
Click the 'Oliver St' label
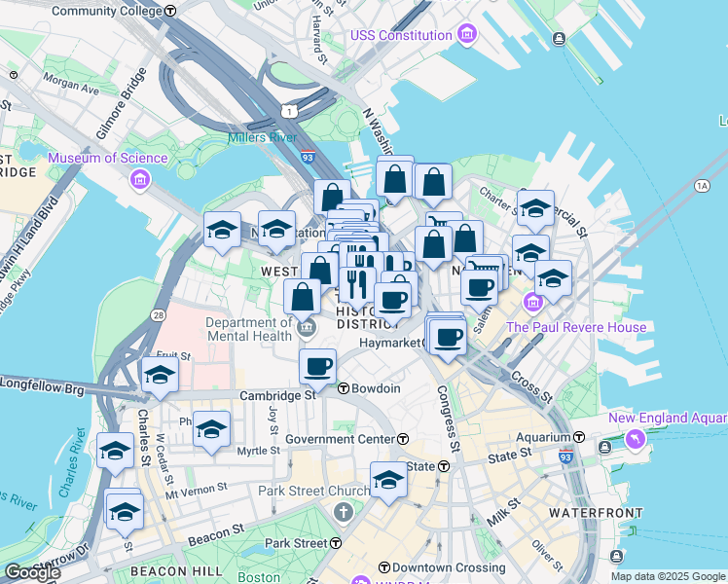(547, 556)
